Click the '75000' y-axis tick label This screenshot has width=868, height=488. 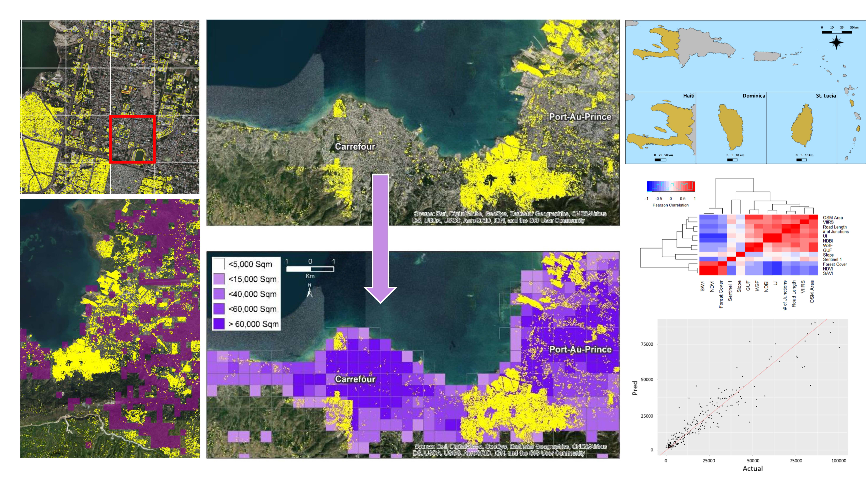(647, 344)
